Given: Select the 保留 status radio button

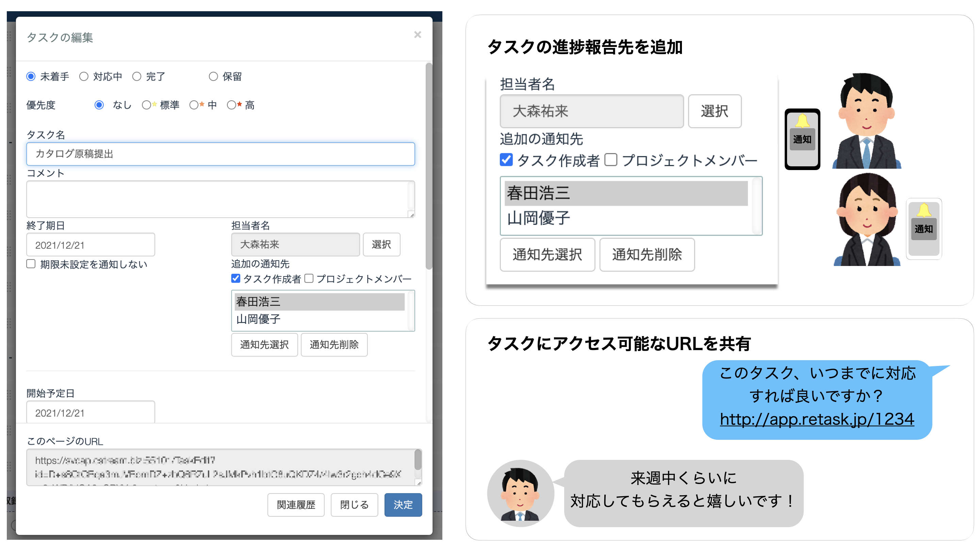Looking at the screenshot, I should 213,77.
